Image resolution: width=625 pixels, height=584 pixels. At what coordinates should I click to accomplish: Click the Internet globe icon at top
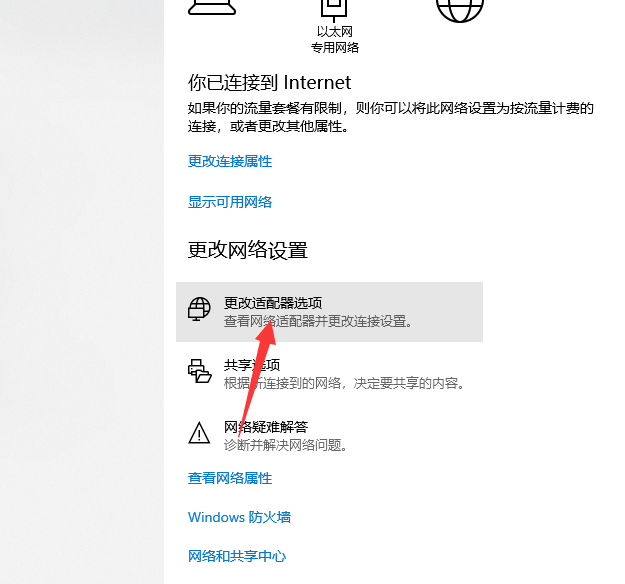[460, 10]
